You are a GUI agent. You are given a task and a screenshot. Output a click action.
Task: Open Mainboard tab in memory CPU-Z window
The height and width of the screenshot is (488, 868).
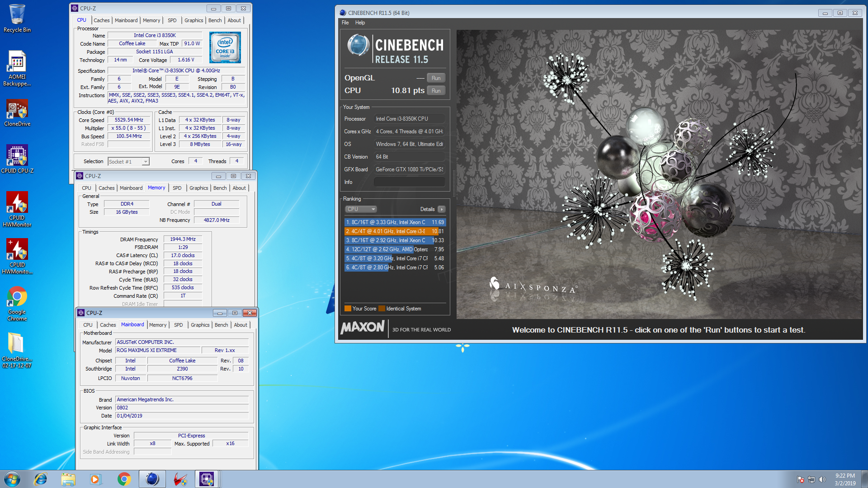click(x=131, y=188)
